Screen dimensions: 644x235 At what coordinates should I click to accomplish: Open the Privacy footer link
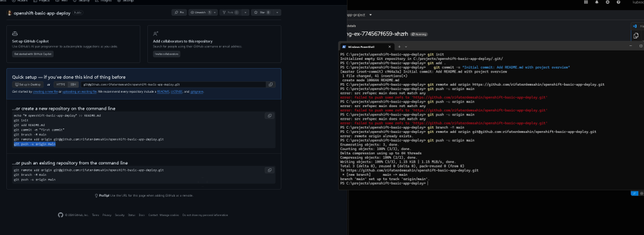107,215
